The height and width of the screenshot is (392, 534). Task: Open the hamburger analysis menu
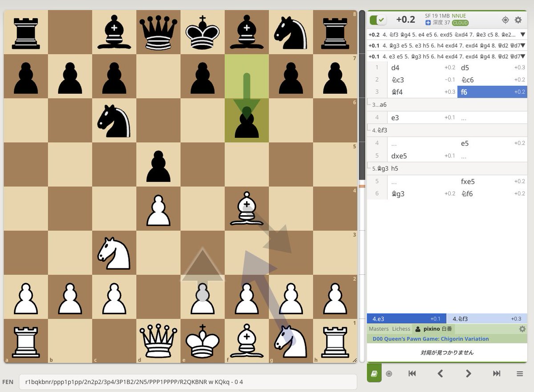click(520, 374)
